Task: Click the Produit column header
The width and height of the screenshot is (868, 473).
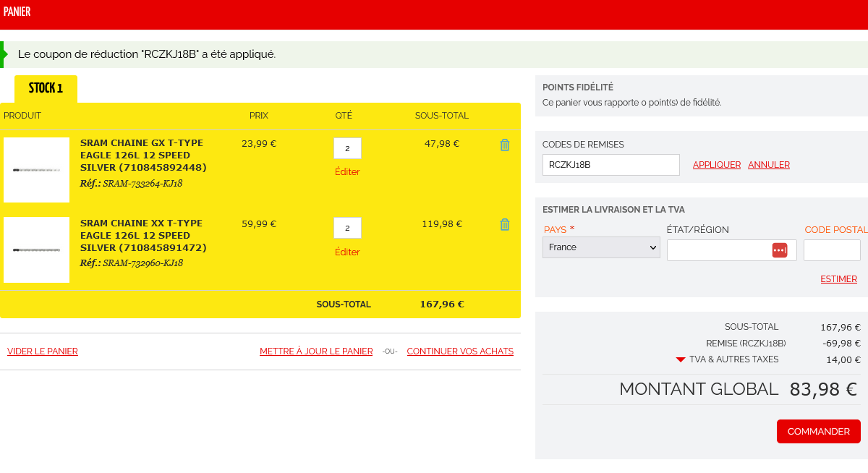Action: click(22, 116)
